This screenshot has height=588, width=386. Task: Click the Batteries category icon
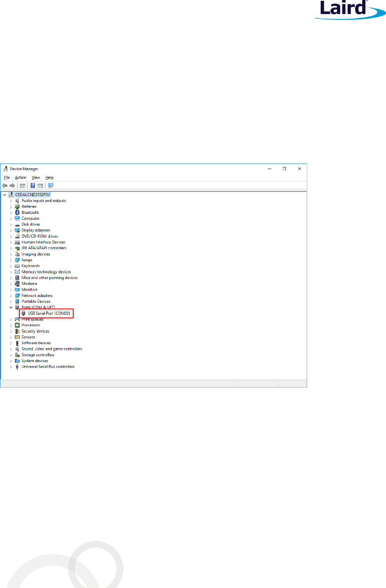[17, 207]
